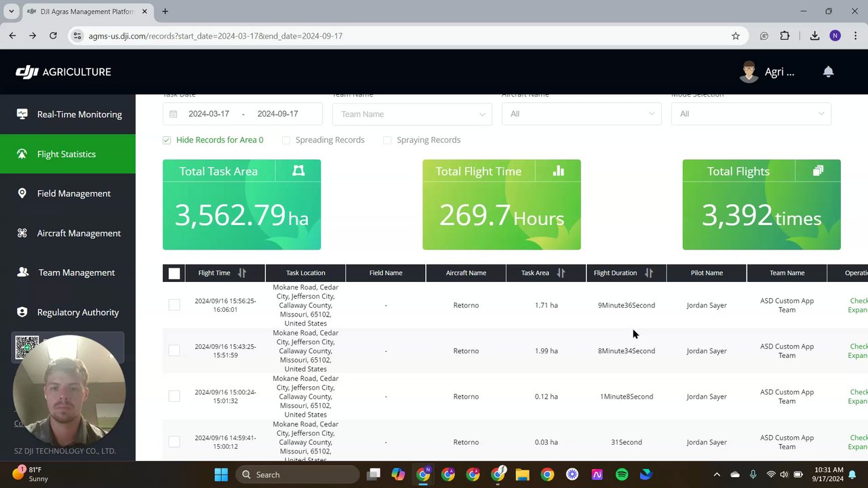Select the row checkbox for 15:43:25 flight
This screenshot has width=868, height=488.
click(174, 350)
